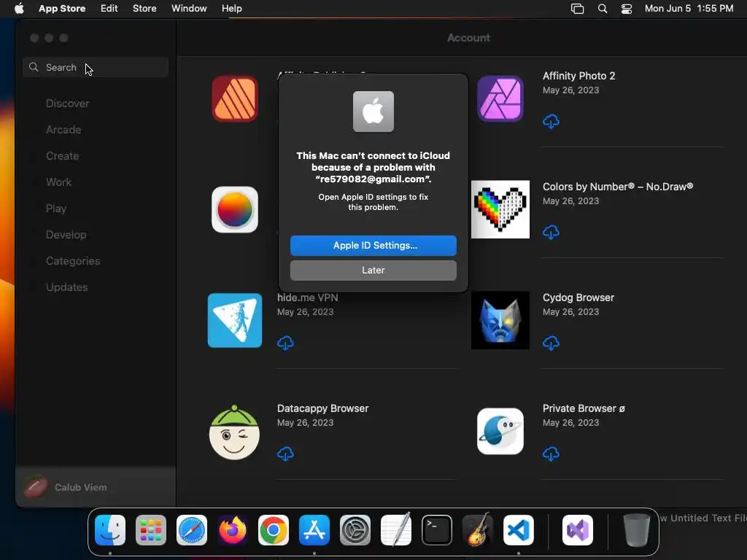Viewport: 747px width, 560px height.
Task: Open the Store menu
Action: [144, 9]
